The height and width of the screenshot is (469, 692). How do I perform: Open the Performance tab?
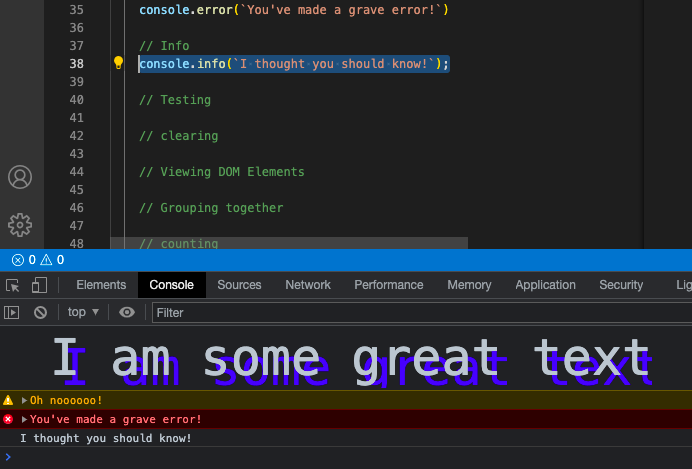point(388,285)
